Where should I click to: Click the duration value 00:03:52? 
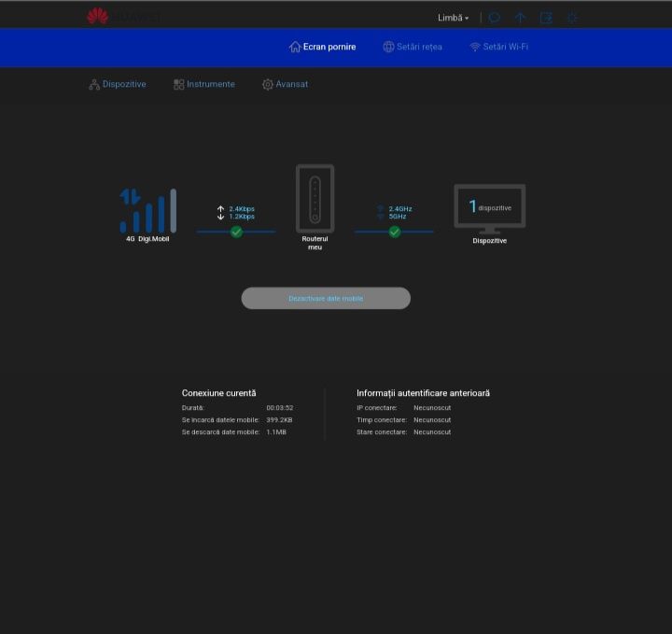280,408
